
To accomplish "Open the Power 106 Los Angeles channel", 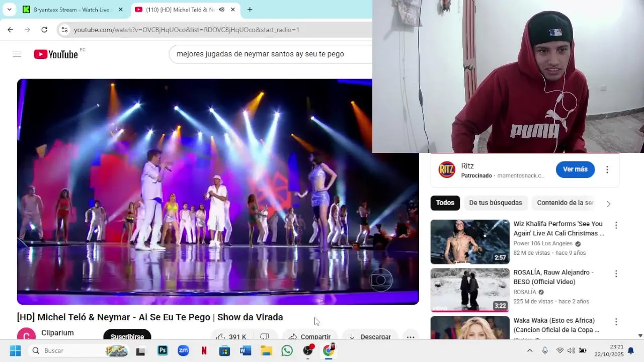I will pos(543,243).
